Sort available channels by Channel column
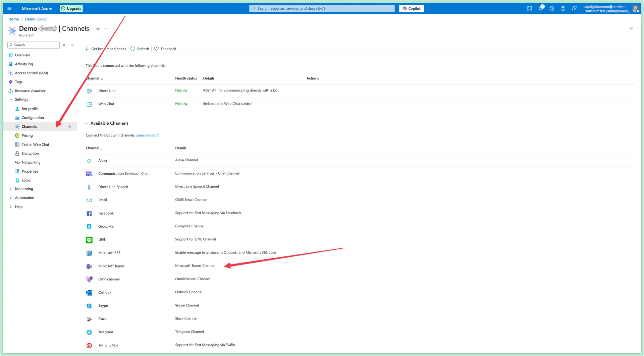Screen dimensions: 644x356 tap(94, 148)
